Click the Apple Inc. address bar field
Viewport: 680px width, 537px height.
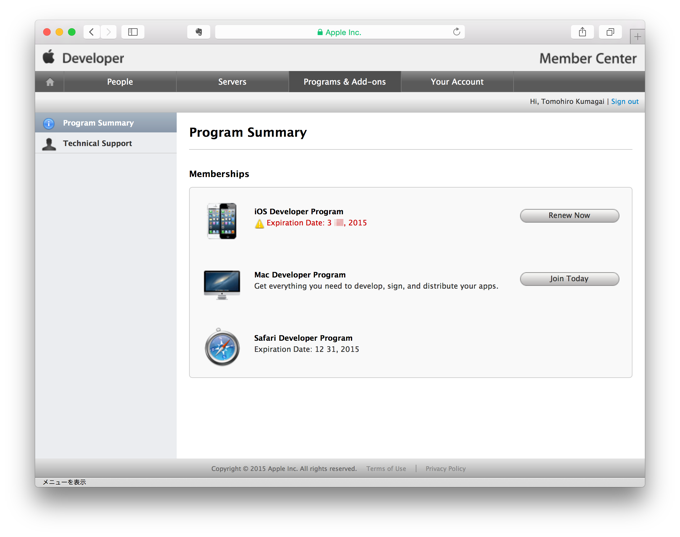pyautogui.click(x=340, y=32)
